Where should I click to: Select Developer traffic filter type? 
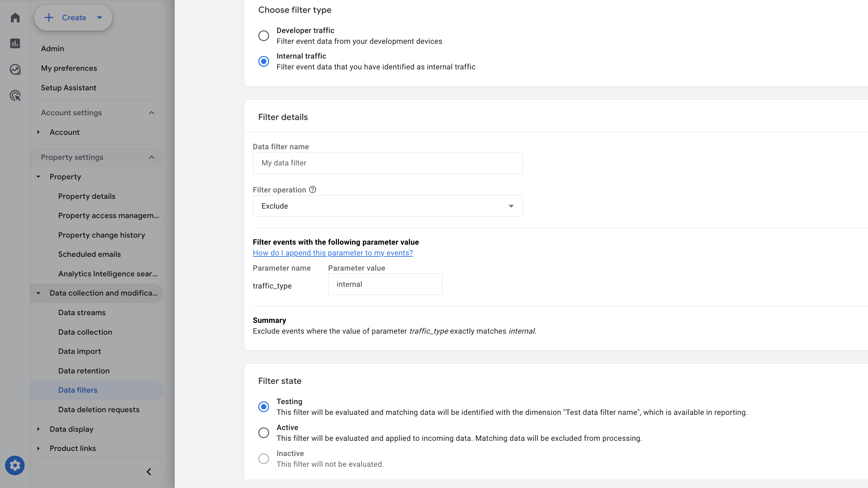click(264, 36)
